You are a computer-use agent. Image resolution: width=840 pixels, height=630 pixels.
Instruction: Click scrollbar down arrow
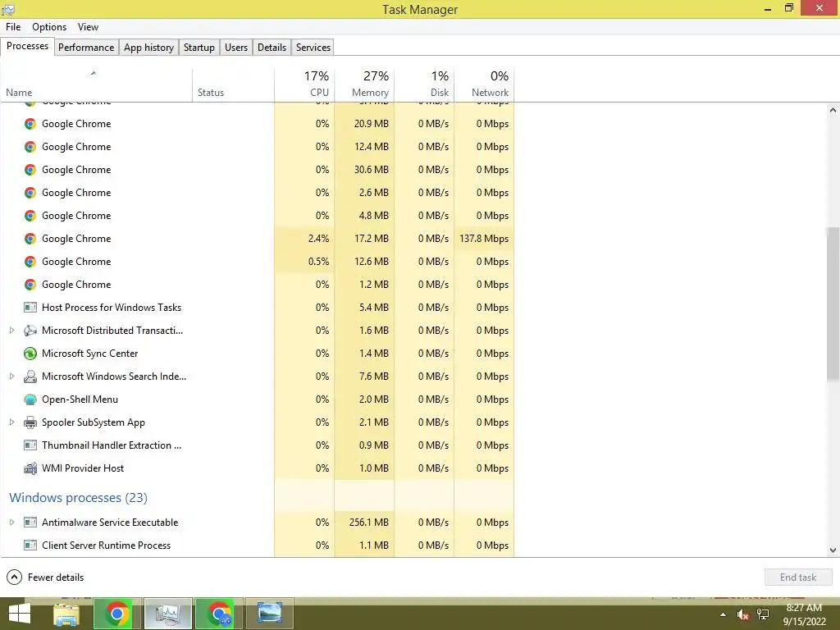click(833, 550)
